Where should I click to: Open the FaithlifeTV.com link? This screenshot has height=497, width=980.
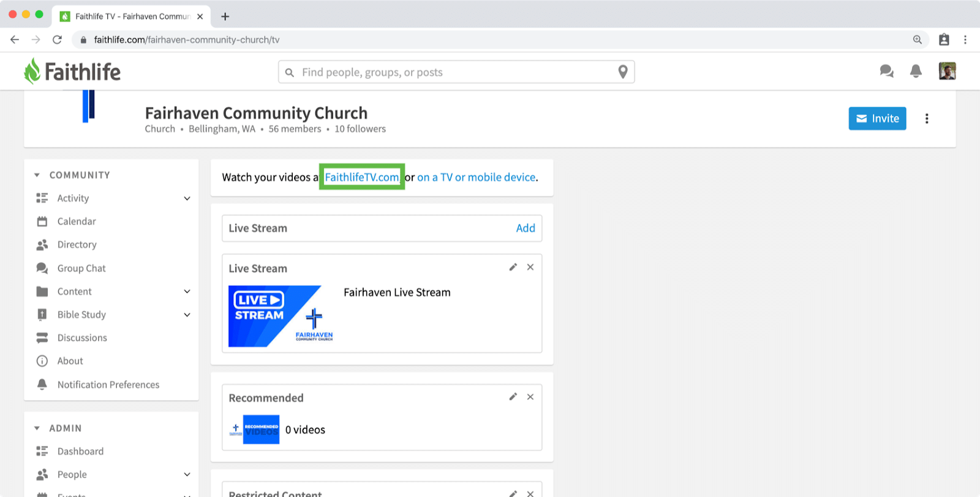point(361,177)
